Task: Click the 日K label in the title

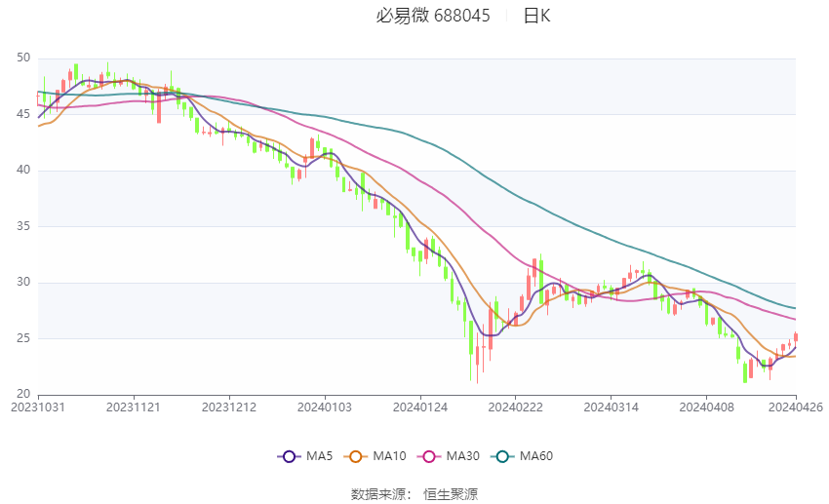Action: pos(536,16)
